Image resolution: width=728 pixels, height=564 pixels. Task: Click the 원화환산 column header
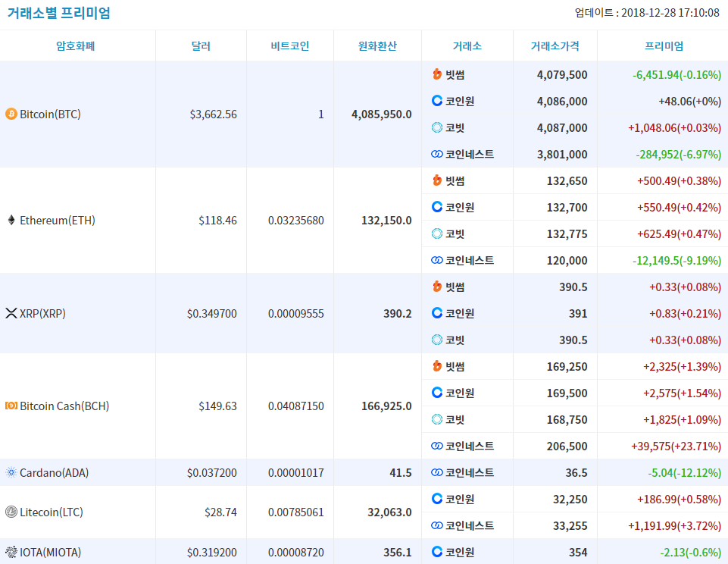(x=377, y=46)
